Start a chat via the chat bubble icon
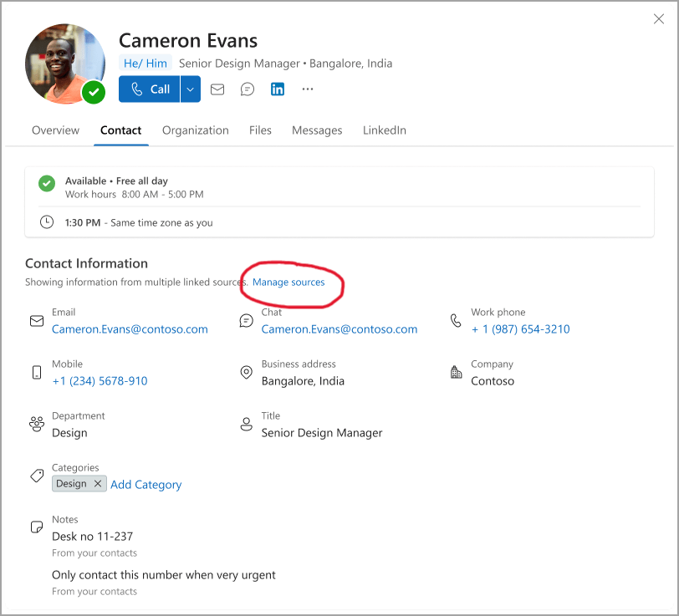The width and height of the screenshot is (679, 616). tap(247, 89)
